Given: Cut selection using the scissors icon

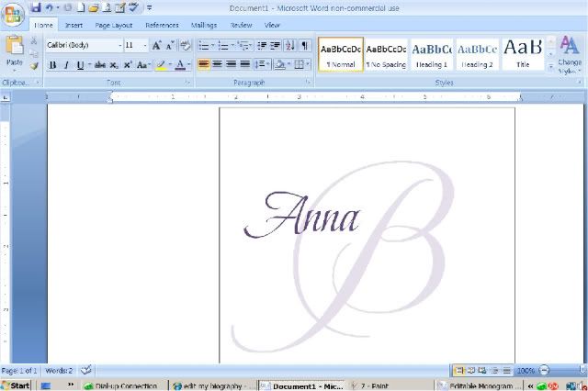Looking at the screenshot, I should click(x=34, y=41).
